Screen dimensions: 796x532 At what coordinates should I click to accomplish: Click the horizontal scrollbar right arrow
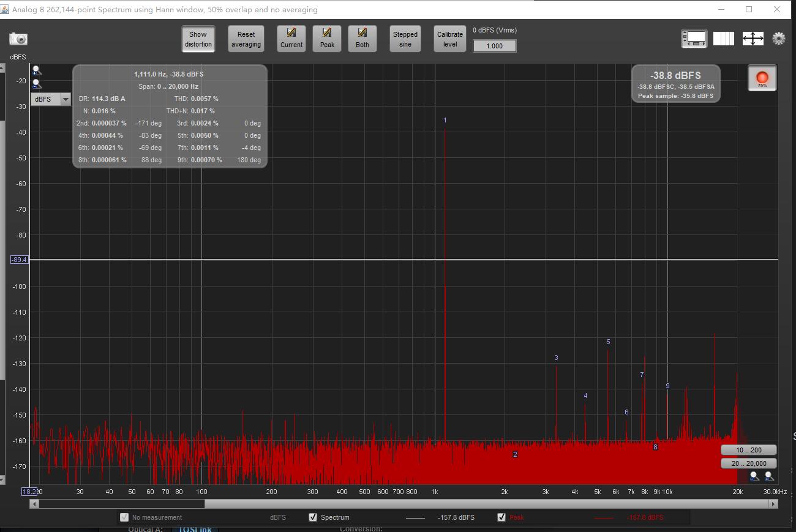tap(774, 504)
